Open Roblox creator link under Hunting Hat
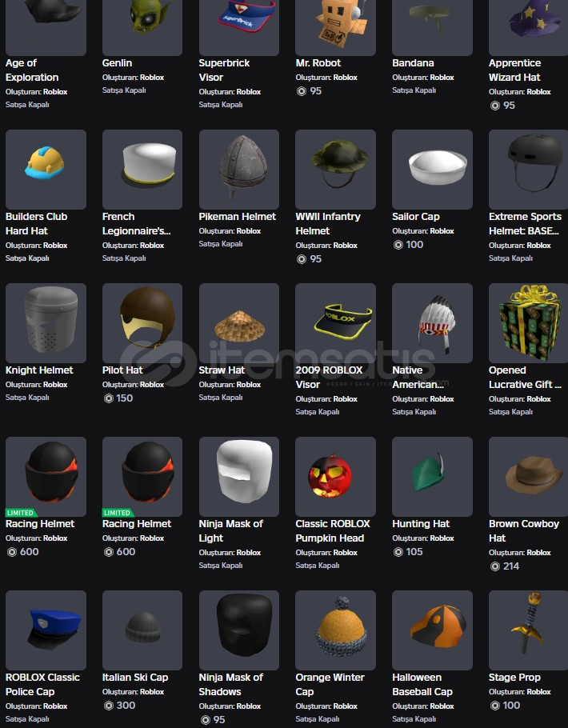 point(442,538)
